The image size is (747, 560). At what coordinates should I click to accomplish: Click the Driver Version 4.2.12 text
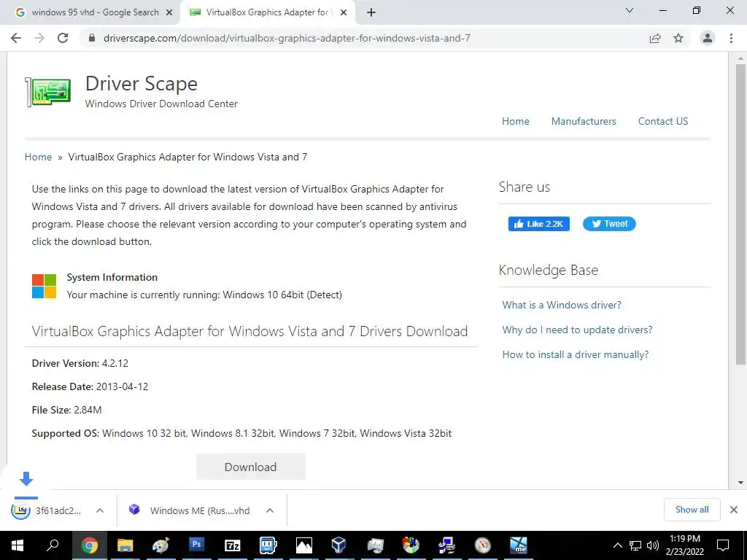(80, 363)
